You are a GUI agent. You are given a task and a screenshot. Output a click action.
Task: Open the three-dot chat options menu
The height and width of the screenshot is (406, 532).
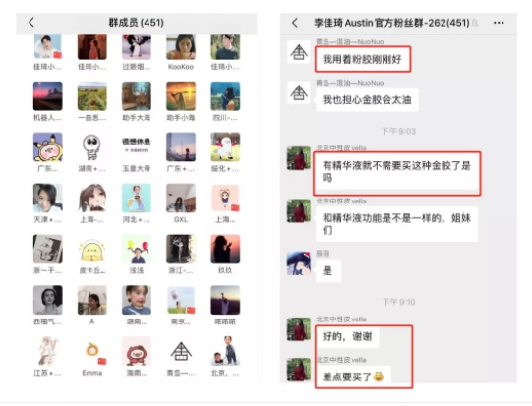click(x=499, y=23)
